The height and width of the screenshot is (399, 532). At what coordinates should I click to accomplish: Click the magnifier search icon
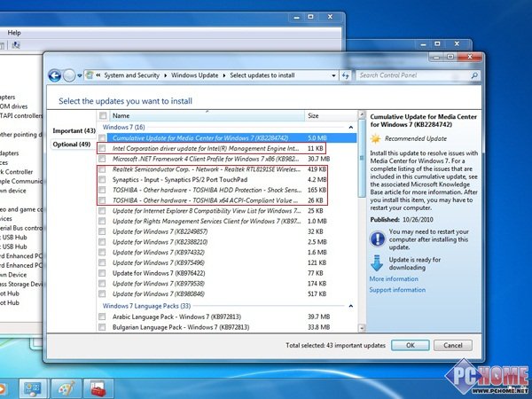pos(474,75)
